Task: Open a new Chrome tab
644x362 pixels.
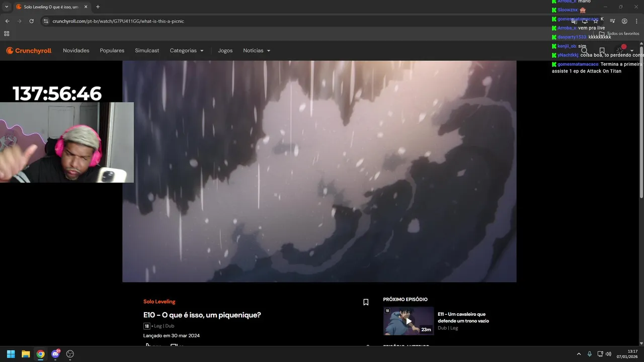Action: [x=98, y=7]
